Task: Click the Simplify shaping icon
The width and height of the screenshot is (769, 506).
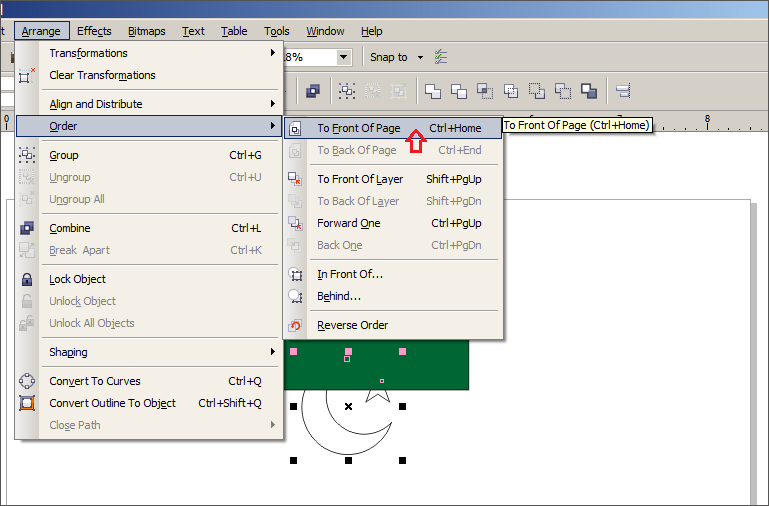Action: click(511, 91)
